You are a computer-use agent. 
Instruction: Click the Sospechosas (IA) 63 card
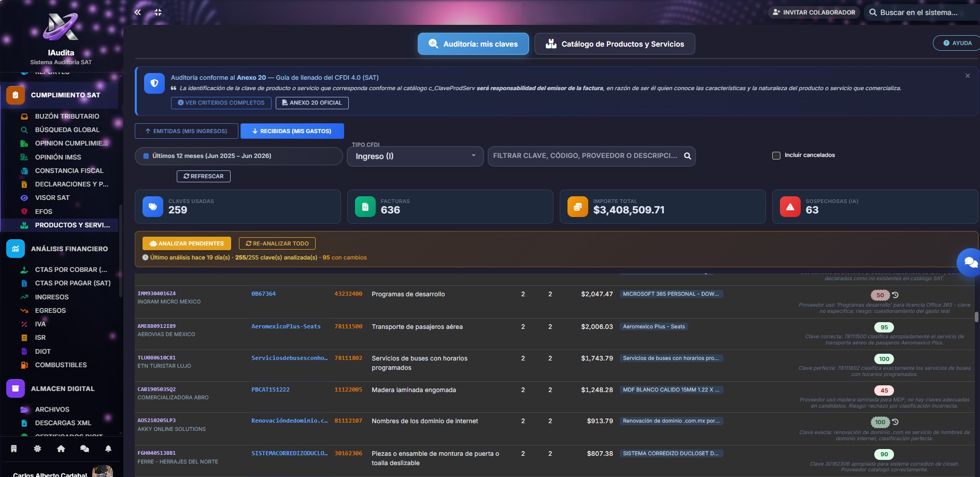(875, 207)
